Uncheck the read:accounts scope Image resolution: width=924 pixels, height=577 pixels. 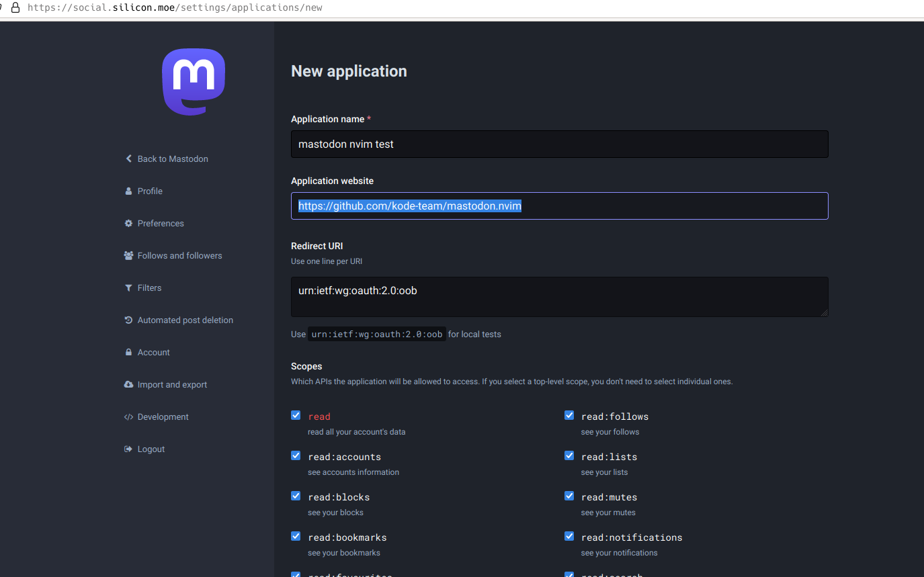(296, 455)
